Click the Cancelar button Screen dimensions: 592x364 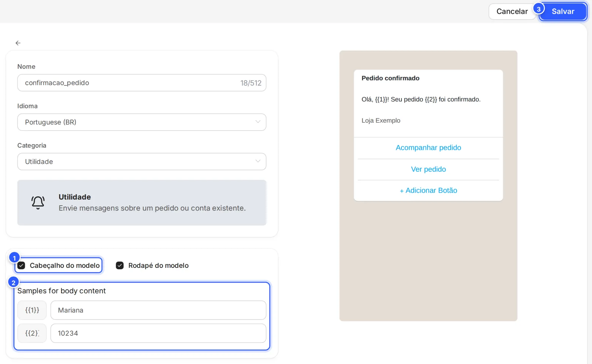click(512, 11)
